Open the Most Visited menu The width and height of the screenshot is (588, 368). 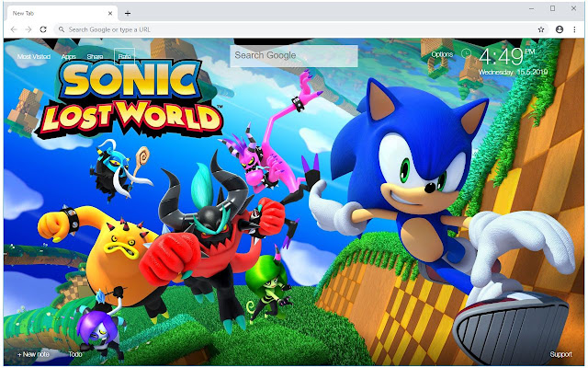coord(34,57)
